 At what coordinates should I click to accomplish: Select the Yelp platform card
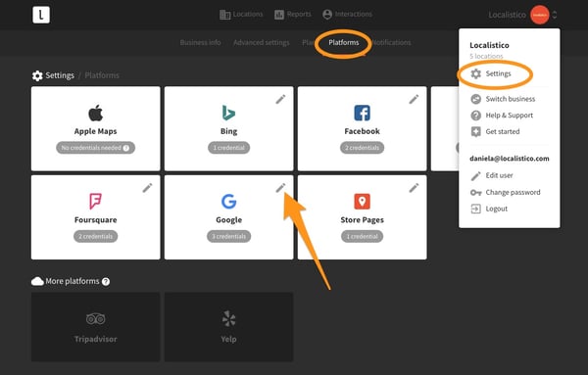(228, 327)
